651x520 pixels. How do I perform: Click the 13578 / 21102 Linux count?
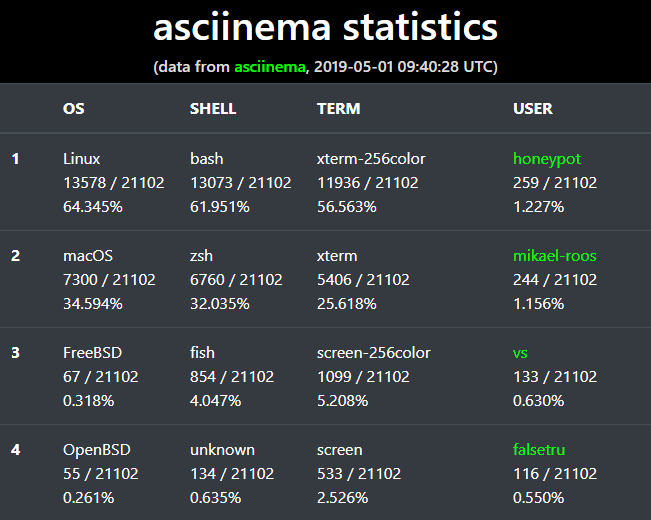pyautogui.click(x=113, y=183)
